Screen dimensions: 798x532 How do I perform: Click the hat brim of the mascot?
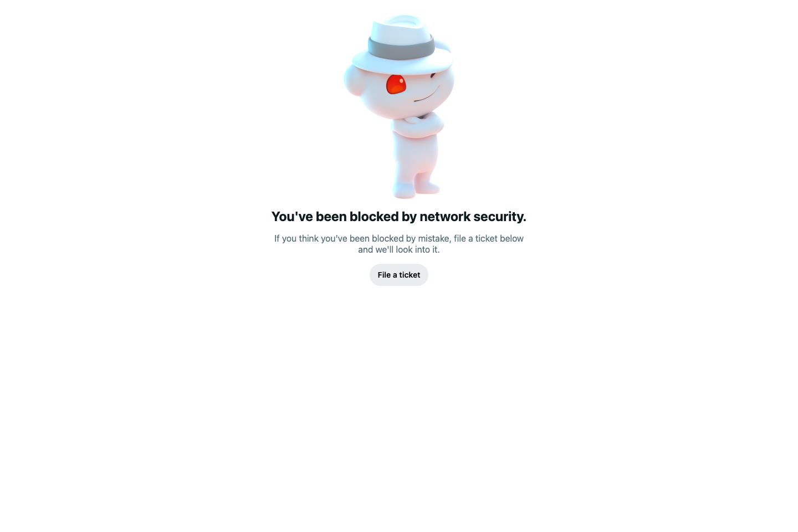pyautogui.click(x=402, y=60)
